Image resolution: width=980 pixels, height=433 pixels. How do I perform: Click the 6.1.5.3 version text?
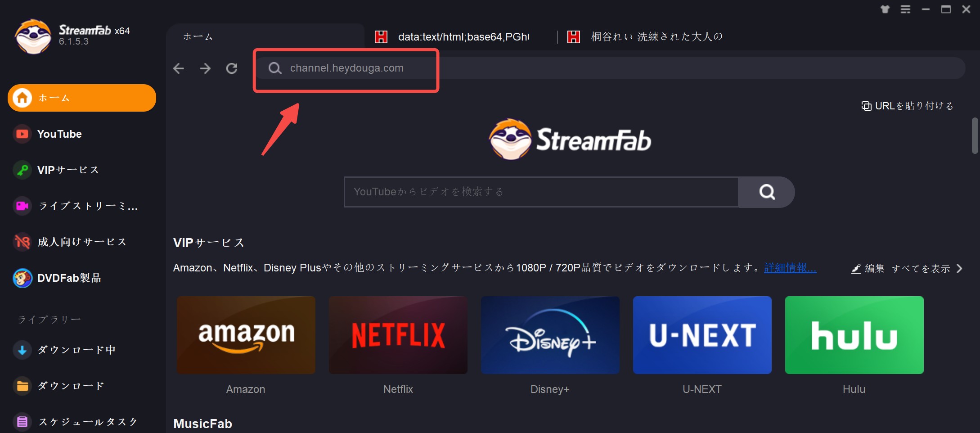pyautogui.click(x=74, y=41)
